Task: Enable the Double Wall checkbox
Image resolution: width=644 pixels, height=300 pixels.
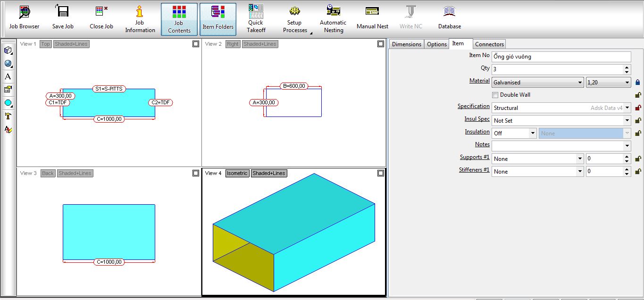Action: click(x=495, y=95)
